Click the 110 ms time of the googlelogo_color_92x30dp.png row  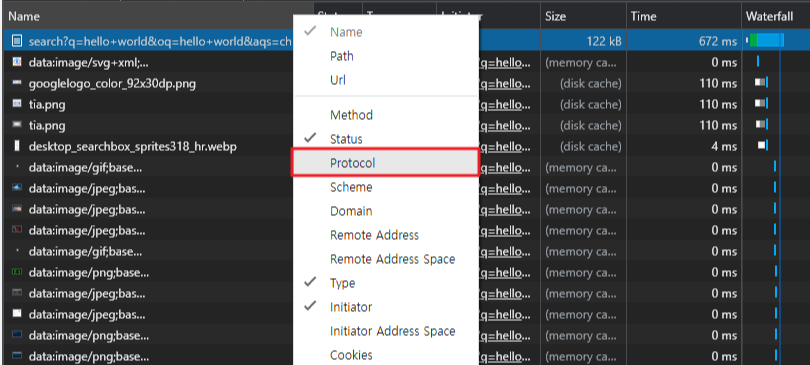point(719,84)
